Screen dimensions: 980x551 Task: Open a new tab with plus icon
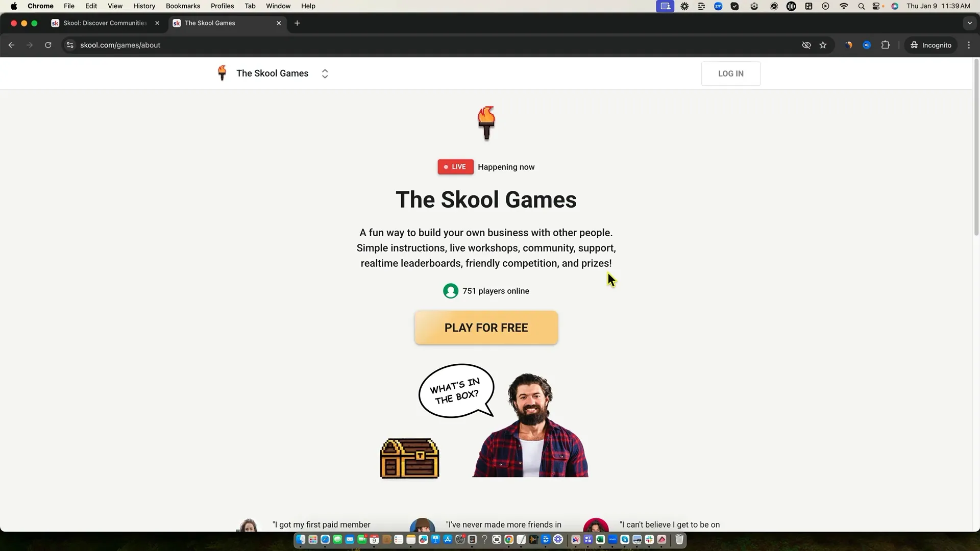[297, 23]
